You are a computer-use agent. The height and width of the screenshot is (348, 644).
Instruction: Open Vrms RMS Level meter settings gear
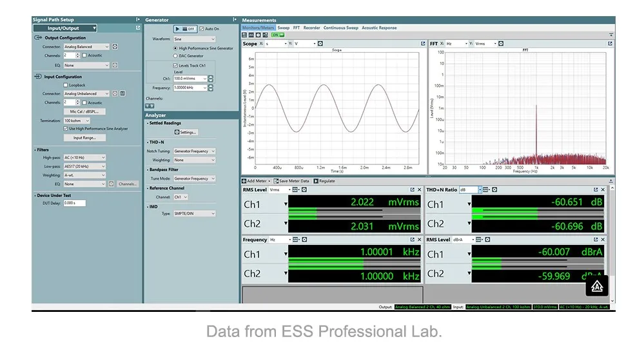click(304, 189)
